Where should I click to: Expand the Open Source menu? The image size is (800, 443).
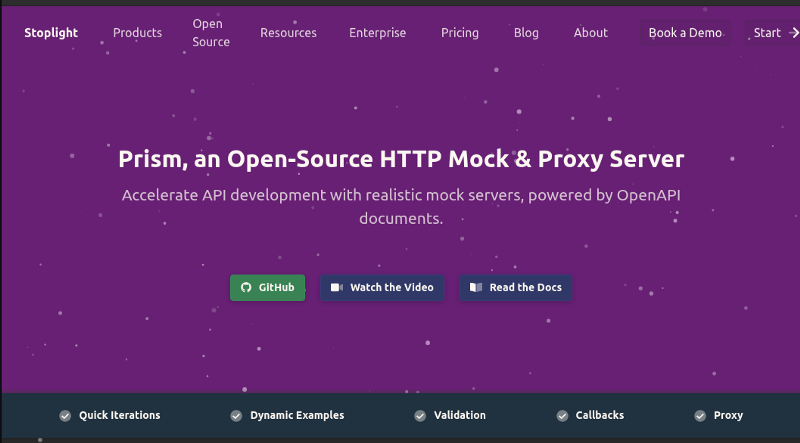pos(211,33)
